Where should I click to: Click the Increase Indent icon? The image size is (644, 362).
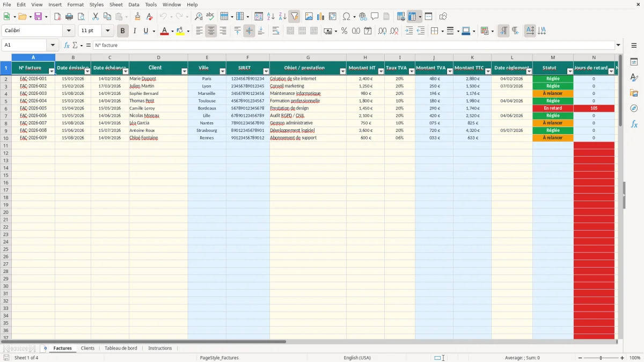coord(409,31)
